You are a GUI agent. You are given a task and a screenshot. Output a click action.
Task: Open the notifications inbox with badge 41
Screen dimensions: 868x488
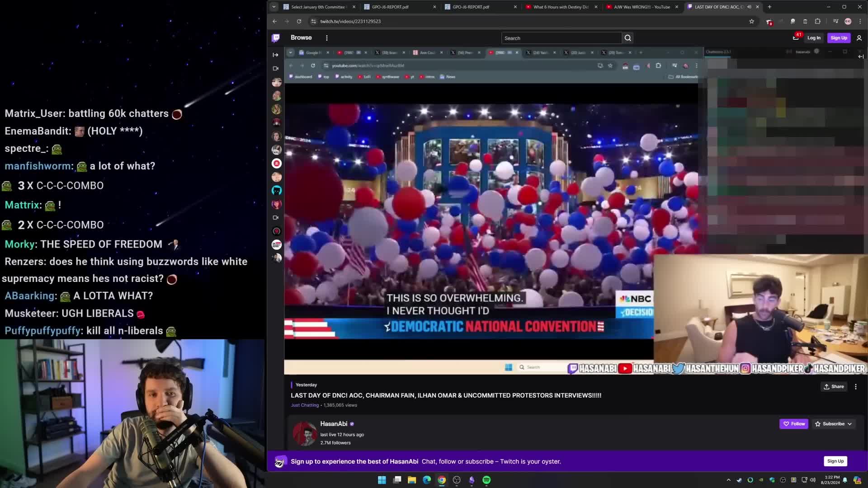pos(796,38)
